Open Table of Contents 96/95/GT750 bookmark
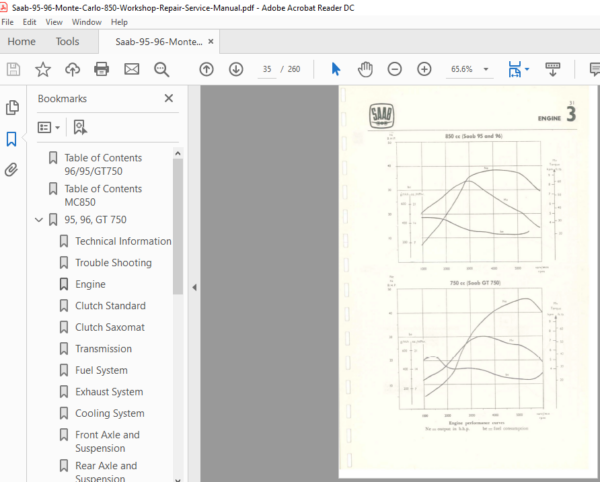Screen dimensions: 600x482 click(103, 164)
